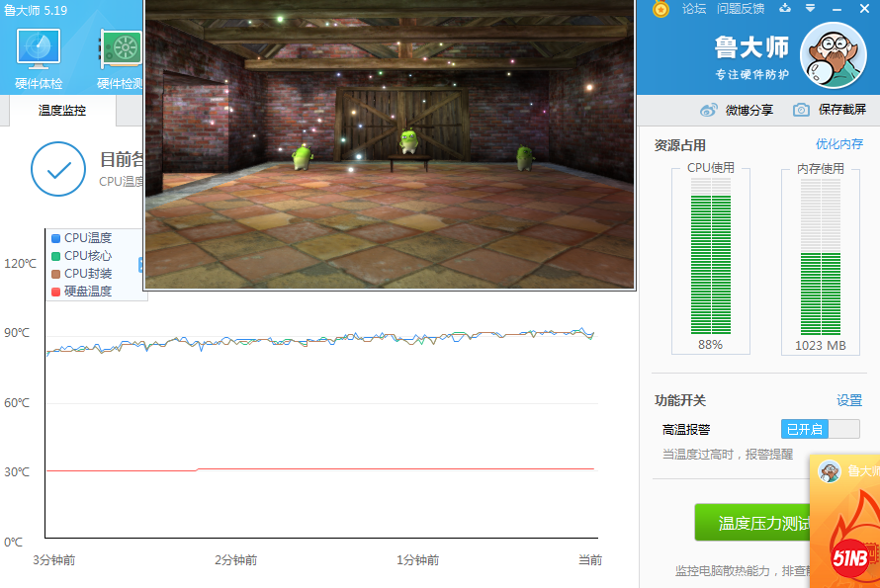This screenshot has height=588, width=880.
Task: Open 论坛 forum link
Action: click(x=694, y=9)
